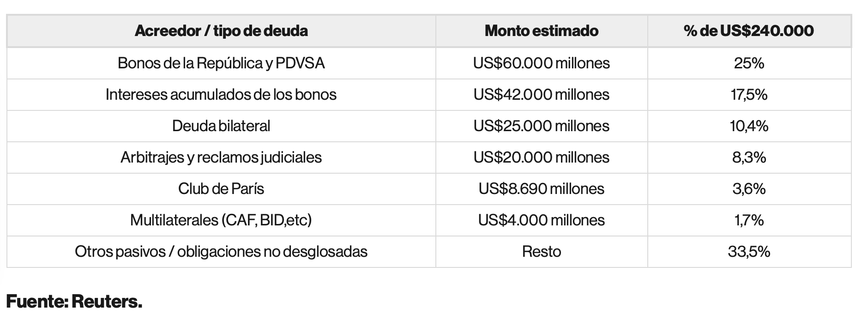Select the 'US$42.000 millones' cell
Screen dimensions: 868x327
(x=542, y=94)
